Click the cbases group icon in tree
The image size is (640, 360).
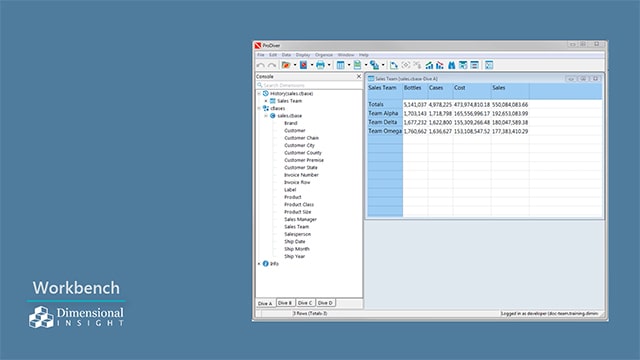pyautogui.click(x=266, y=108)
